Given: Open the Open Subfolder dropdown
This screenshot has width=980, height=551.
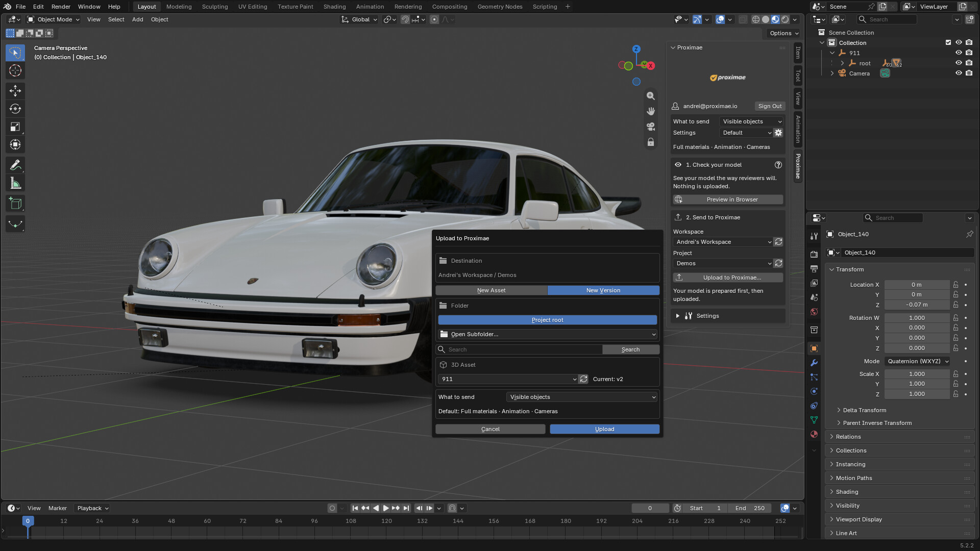Looking at the screenshot, I should click(x=548, y=334).
